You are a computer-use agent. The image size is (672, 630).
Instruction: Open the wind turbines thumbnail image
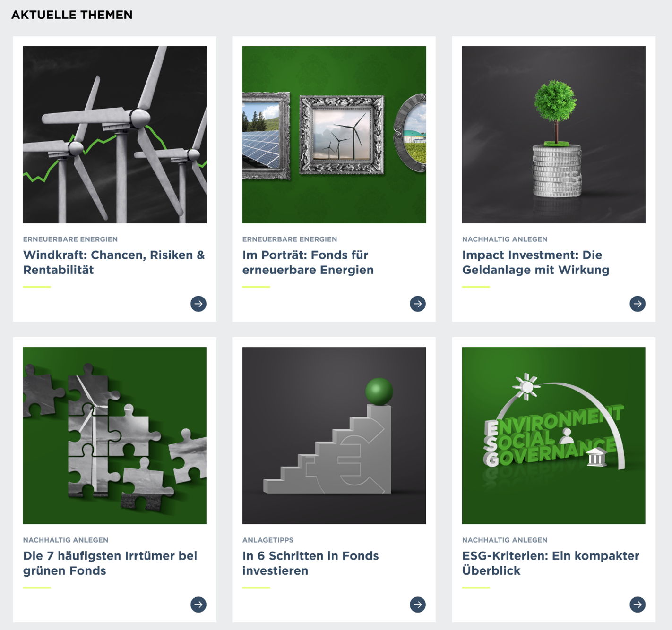click(115, 135)
